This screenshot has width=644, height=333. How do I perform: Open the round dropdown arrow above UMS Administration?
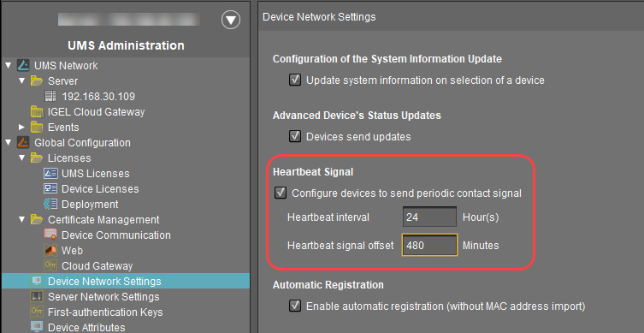click(x=231, y=20)
